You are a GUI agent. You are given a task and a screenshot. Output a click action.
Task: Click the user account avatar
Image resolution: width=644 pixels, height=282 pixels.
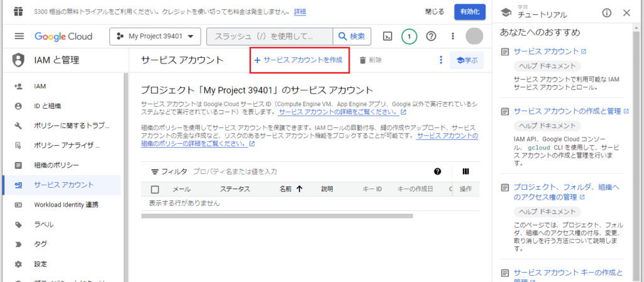pyautogui.click(x=474, y=36)
